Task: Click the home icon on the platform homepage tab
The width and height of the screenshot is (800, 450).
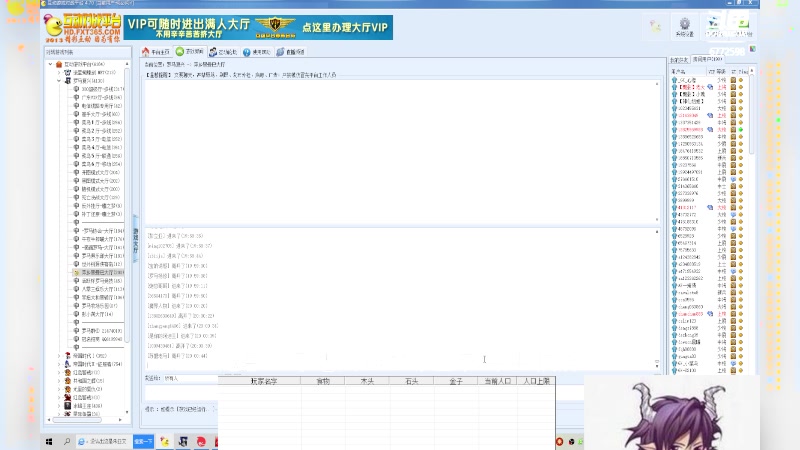Action: [x=146, y=52]
